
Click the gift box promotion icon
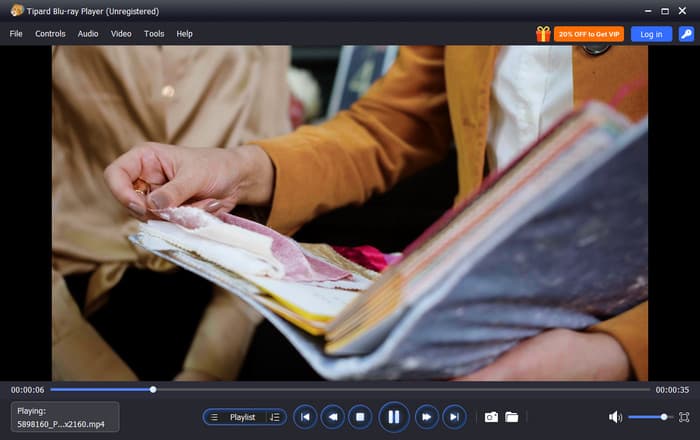[543, 34]
